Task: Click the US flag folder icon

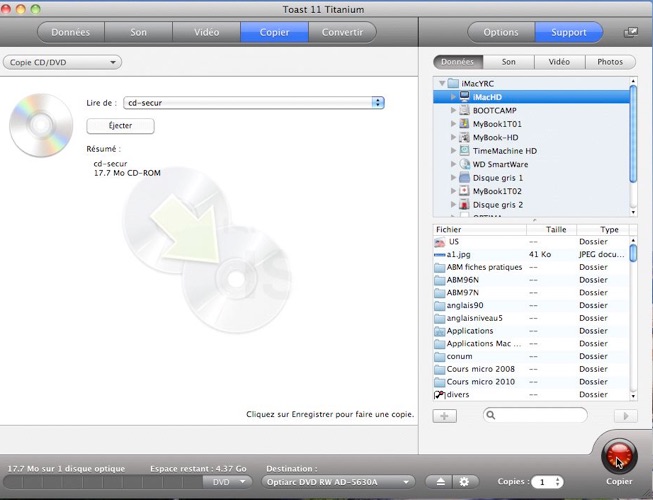Action: point(439,242)
